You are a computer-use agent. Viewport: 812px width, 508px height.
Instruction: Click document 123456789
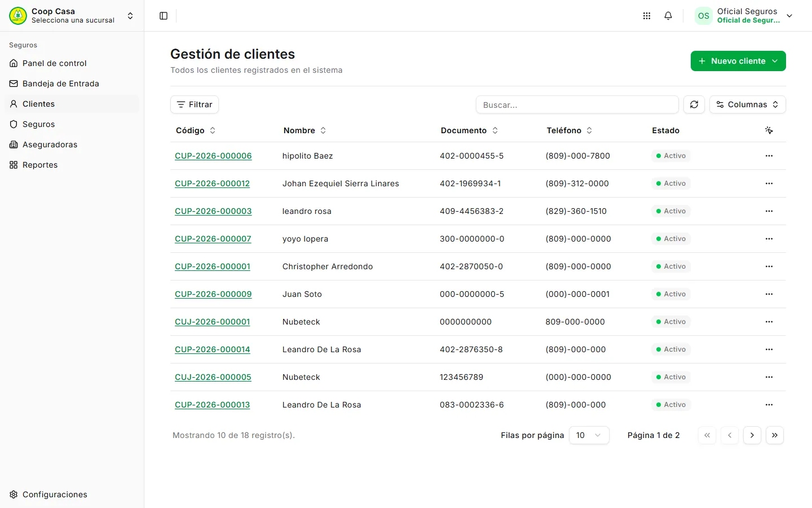pyautogui.click(x=461, y=377)
